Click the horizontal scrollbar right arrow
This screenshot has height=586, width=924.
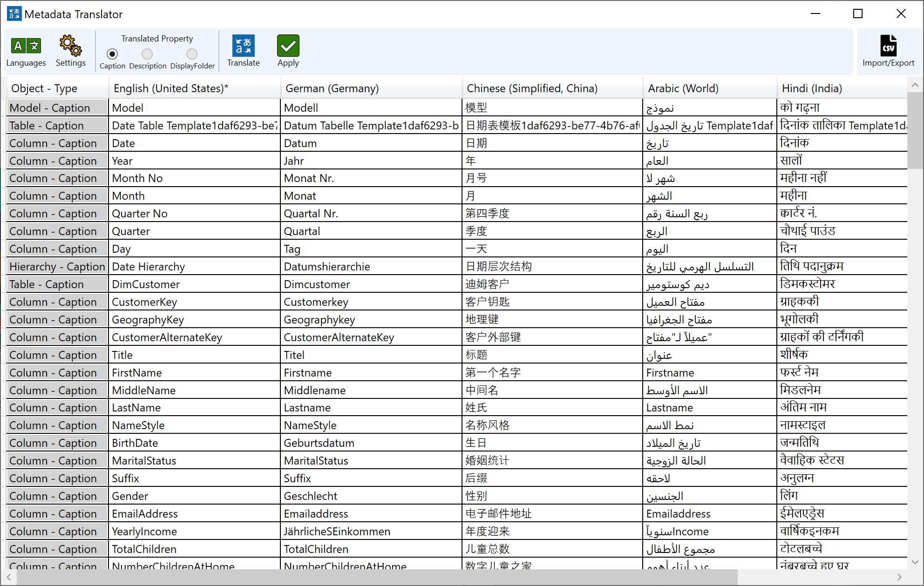pyautogui.click(x=900, y=577)
